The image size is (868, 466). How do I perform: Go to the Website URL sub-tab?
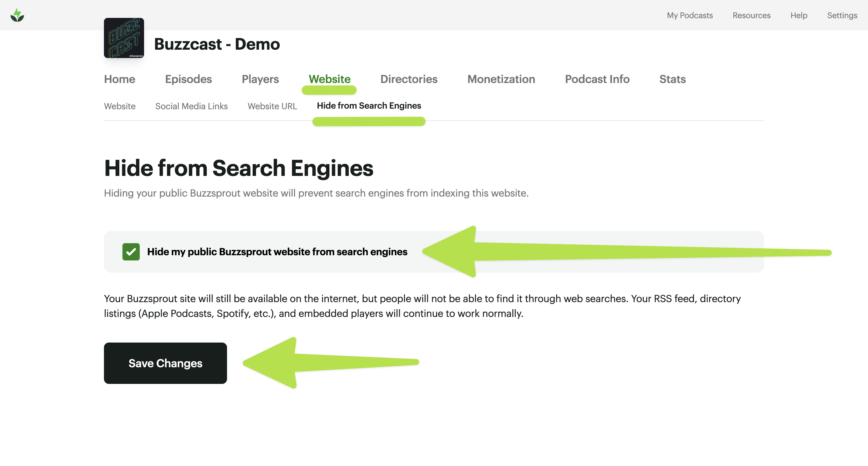pyautogui.click(x=272, y=106)
